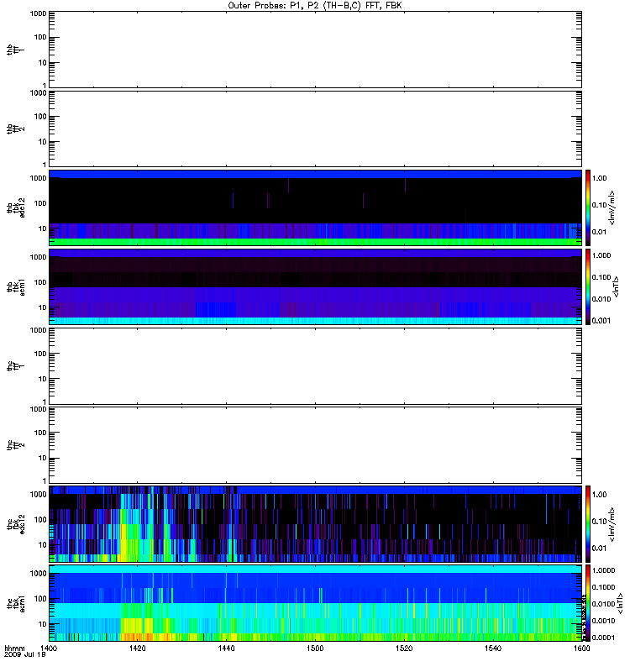This screenshot has width=630, height=672.
Task: Click "0.0100" on the thc scm1 color scale
Action: tap(603, 604)
